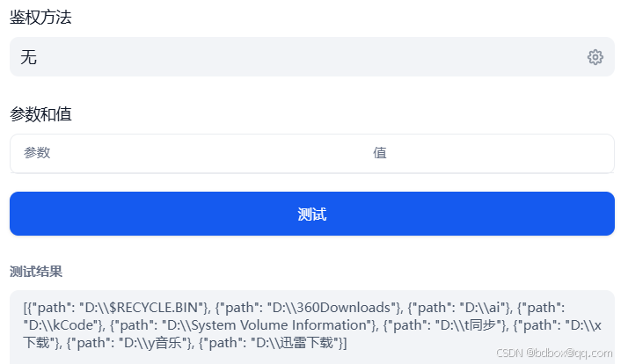
Task: Open the CSDN @bdbox@qq.com watermark
Action: [x=554, y=353]
